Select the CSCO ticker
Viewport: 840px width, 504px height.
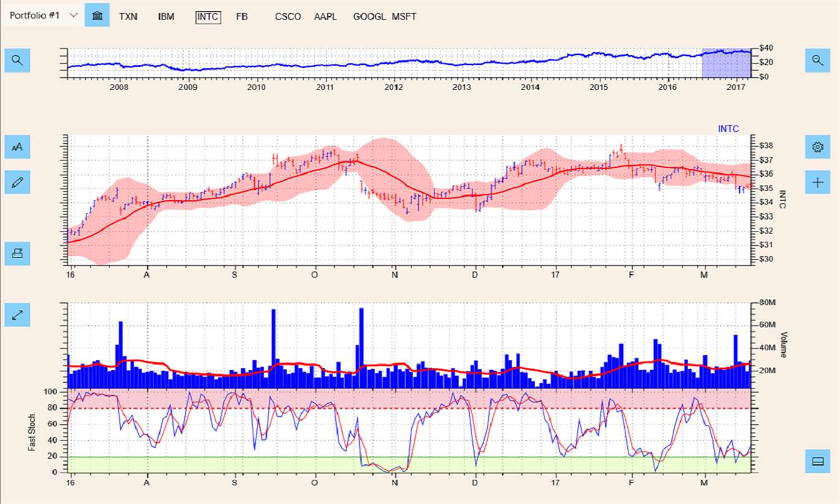coord(288,17)
